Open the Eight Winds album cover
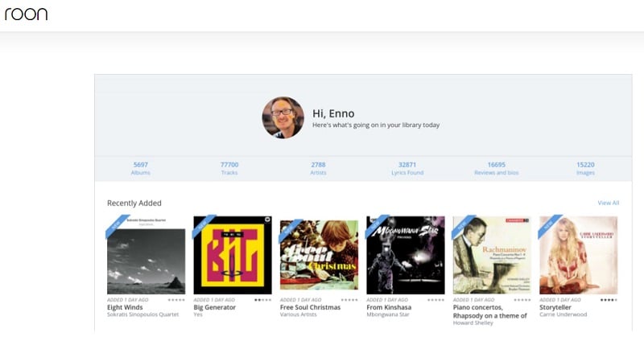This screenshot has height=345, width=644. point(146,254)
